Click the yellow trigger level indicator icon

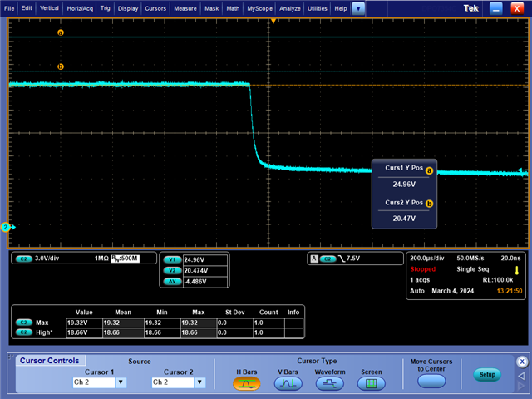pyautogui.click(x=517, y=270)
